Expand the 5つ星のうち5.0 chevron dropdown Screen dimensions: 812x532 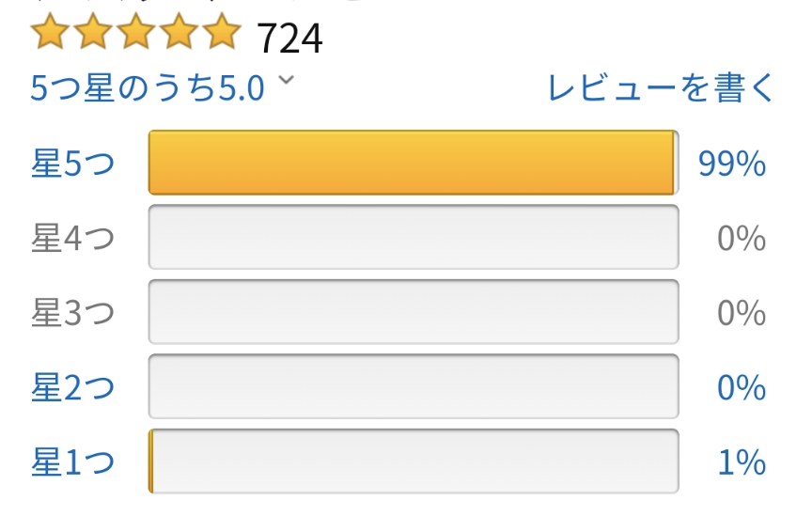click(x=286, y=80)
